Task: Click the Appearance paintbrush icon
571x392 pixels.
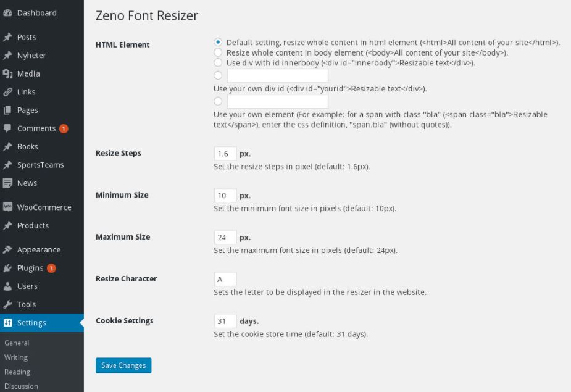Action: click(x=7, y=250)
